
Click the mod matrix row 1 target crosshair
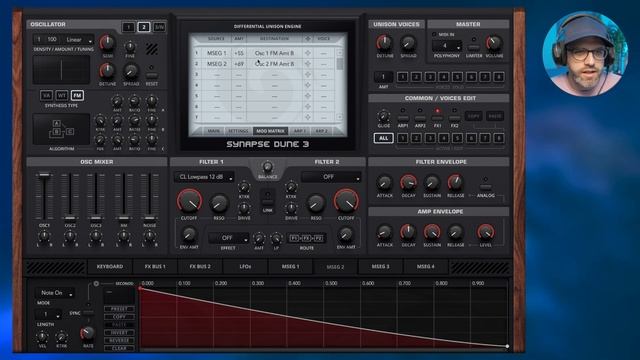point(308,53)
